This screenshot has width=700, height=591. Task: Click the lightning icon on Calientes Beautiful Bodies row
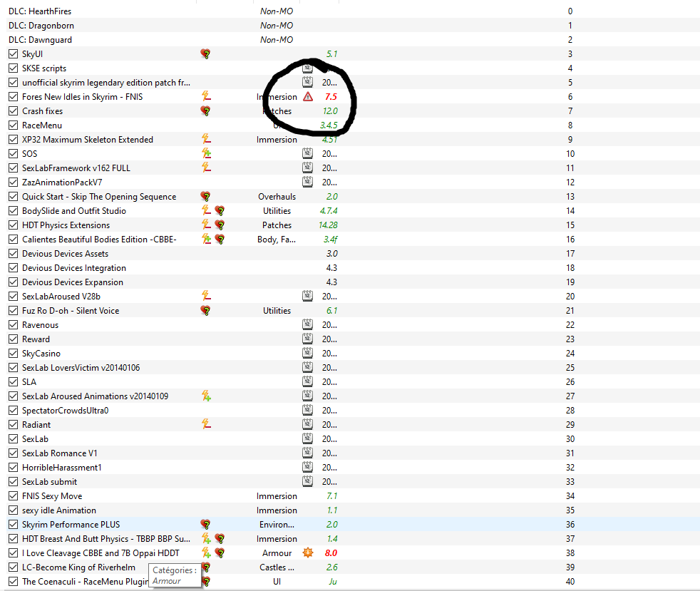coord(206,239)
